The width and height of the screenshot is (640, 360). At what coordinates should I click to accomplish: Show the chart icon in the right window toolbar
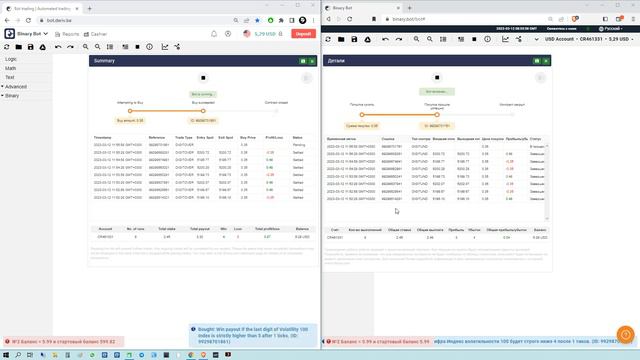point(505,39)
